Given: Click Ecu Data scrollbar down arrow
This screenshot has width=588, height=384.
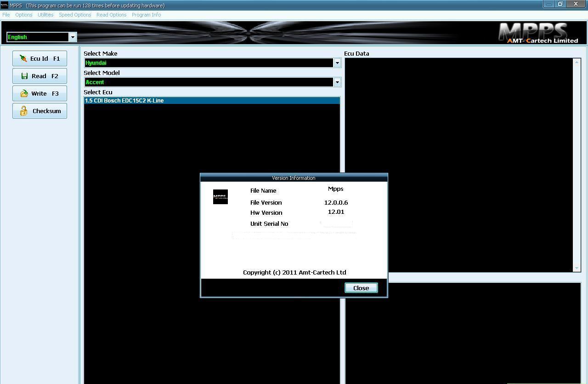Looking at the screenshot, I should [577, 268].
